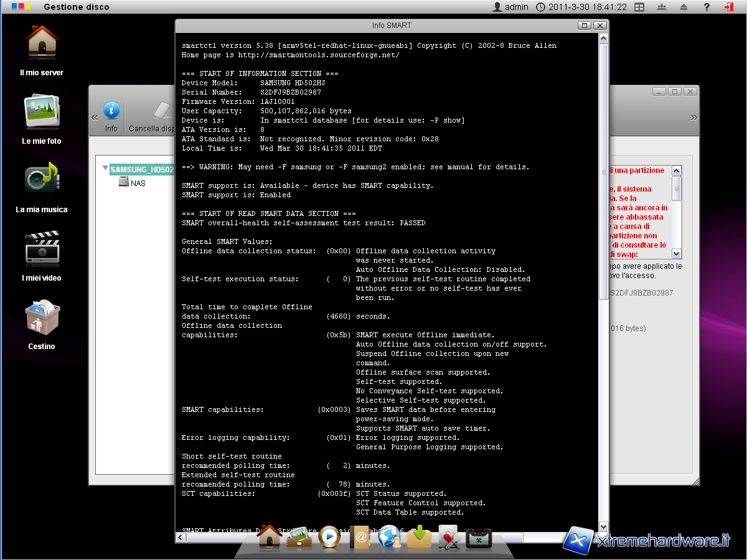Open the address book dock icon
This screenshot has height=560, width=747.
(360, 537)
